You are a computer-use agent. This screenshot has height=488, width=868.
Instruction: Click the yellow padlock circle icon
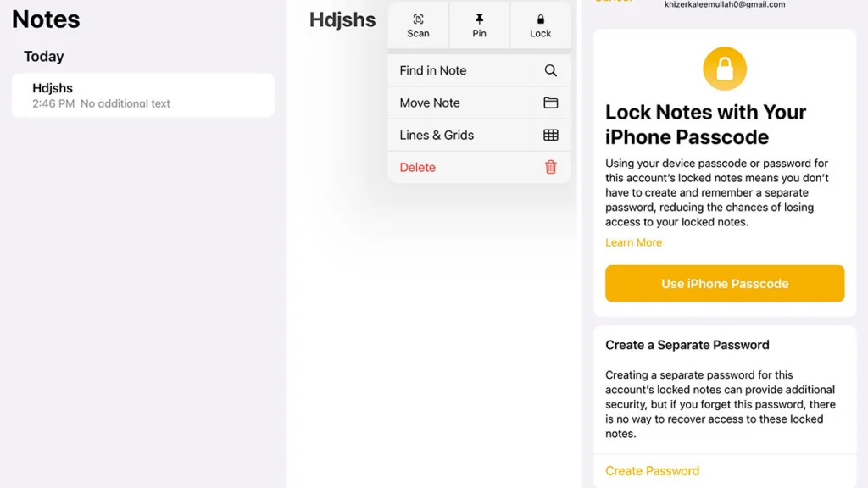[725, 69]
